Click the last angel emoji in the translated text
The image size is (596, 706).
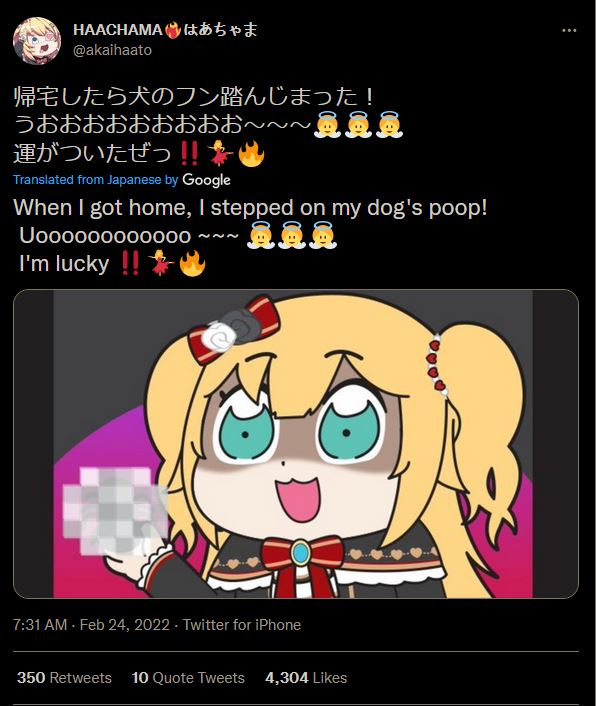(322, 235)
